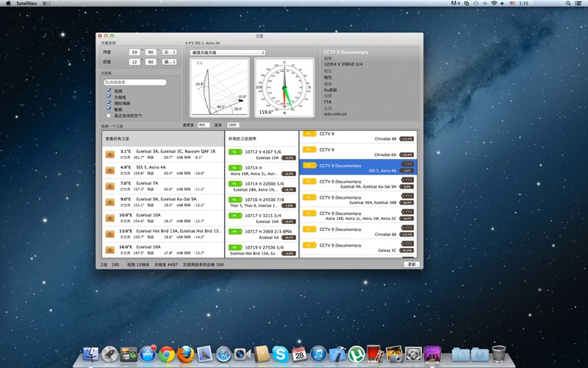The image size is (588, 368).
Task: Click the Ku tag beside 10719 V 27500
Action: pos(235,247)
